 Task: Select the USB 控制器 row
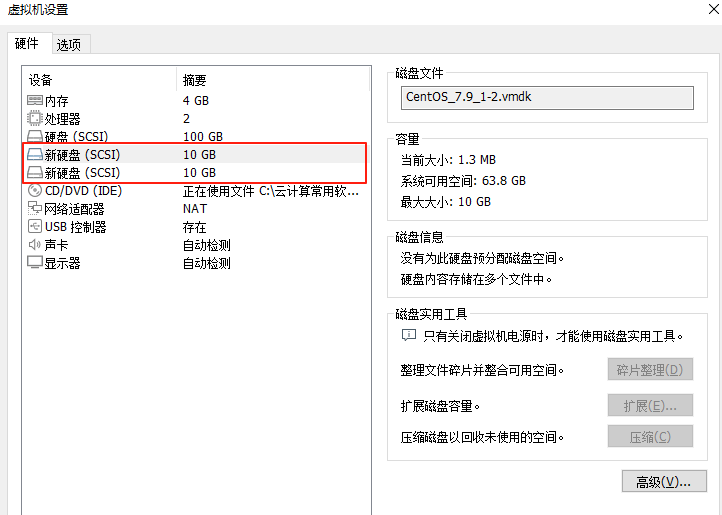pyautogui.click(x=197, y=227)
